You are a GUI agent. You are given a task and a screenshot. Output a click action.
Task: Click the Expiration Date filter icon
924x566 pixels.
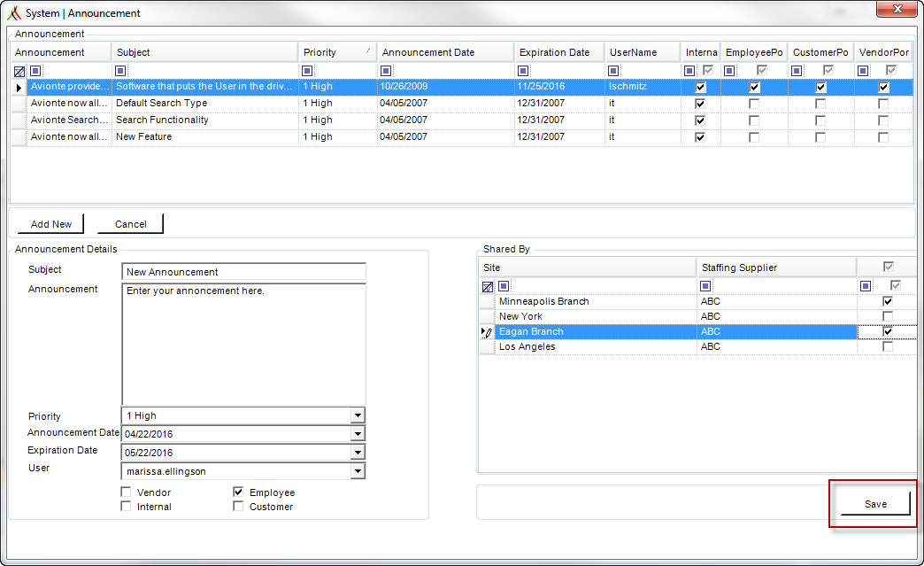[x=523, y=71]
